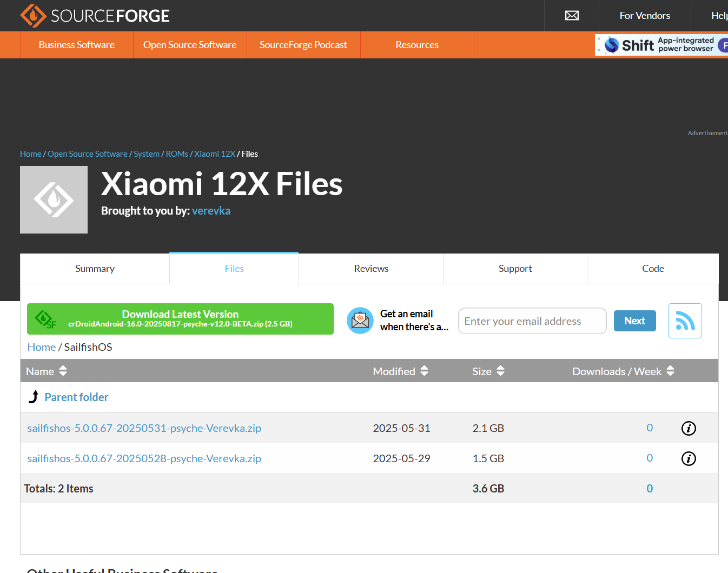Click the Xiaomi 12X Files heading

222,184
